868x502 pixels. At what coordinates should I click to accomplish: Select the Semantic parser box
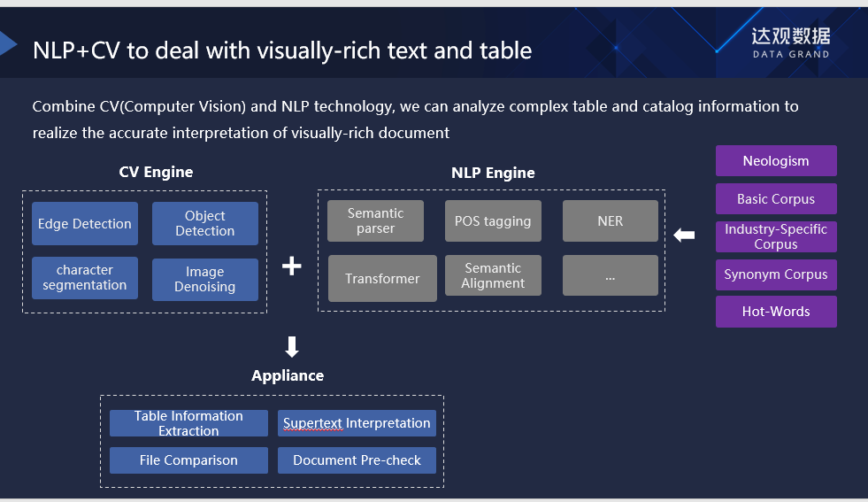point(375,221)
